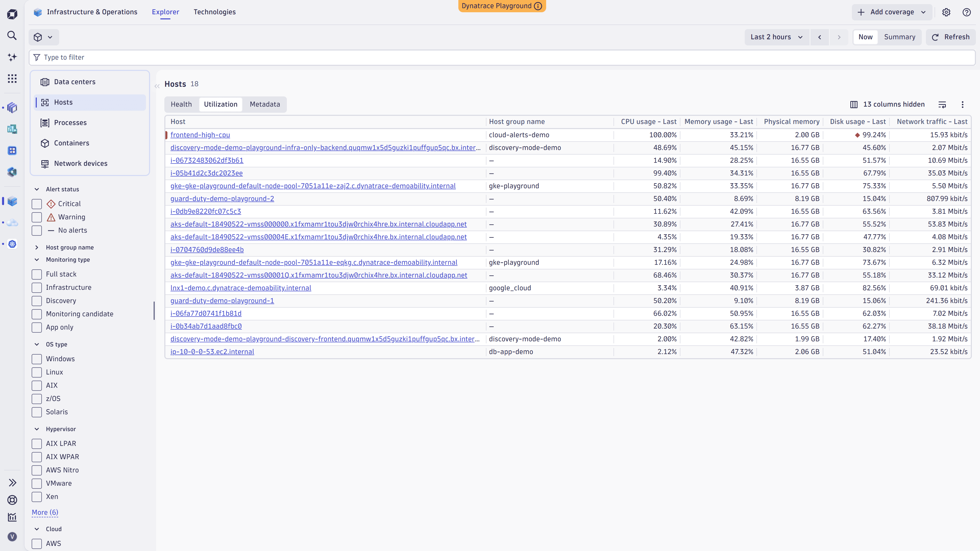
Task: Show more hypervisor options via More (6)
Action: (45, 512)
